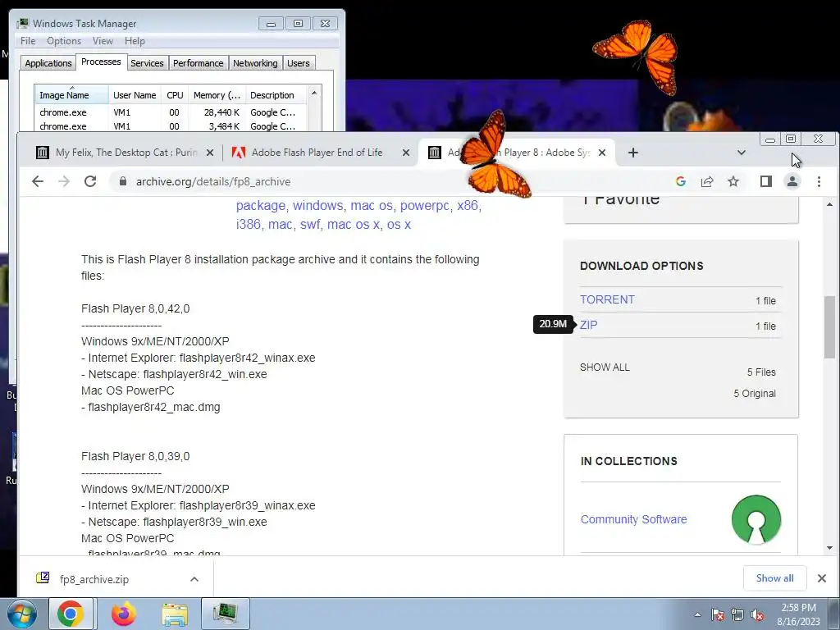Image resolution: width=840 pixels, height=630 pixels.
Task: Open the Chrome side panel
Action: click(x=766, y=181)
